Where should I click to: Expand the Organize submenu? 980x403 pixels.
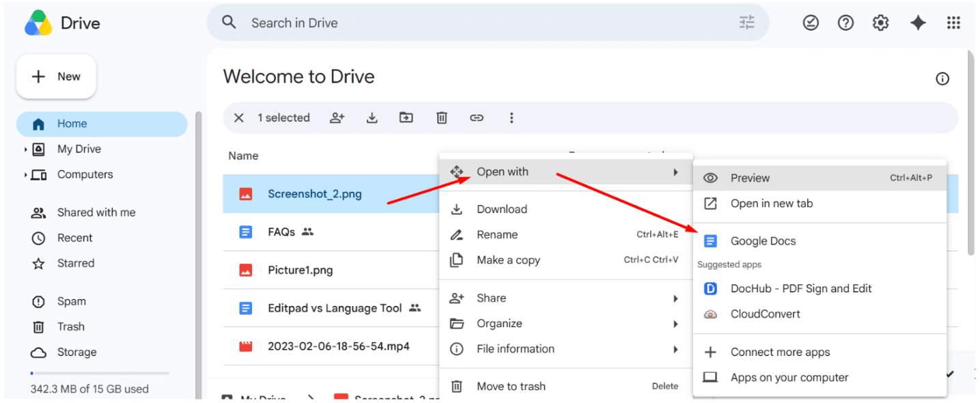[x=565, y=323]
